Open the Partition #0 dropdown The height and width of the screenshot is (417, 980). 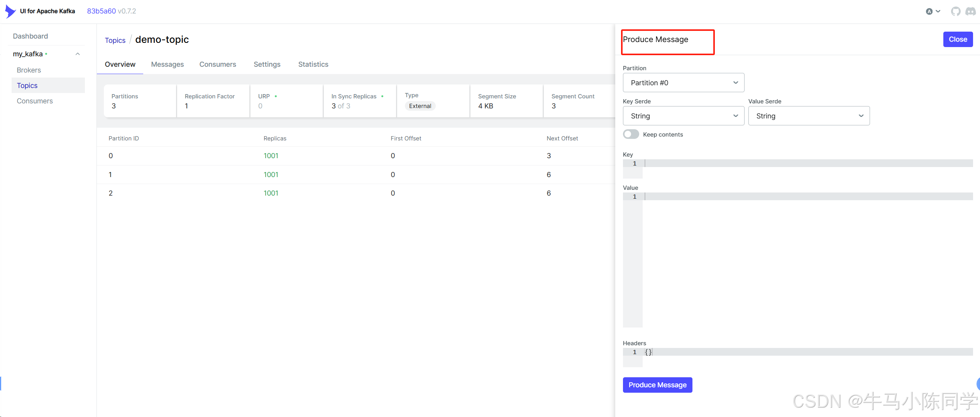click(683, 83)
